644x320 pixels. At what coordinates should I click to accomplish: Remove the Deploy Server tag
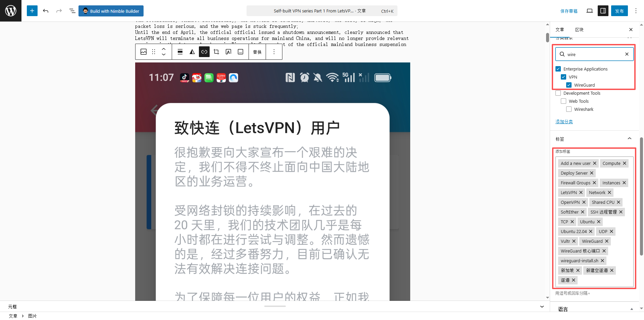click(592, 173)
